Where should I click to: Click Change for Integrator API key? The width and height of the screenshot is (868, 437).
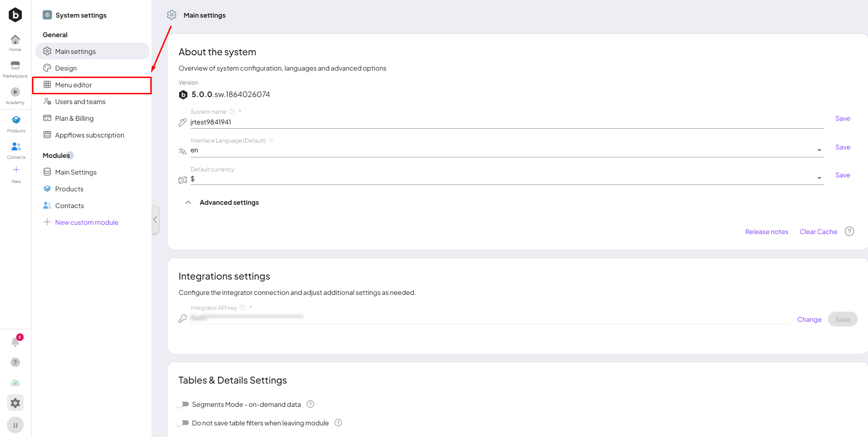click(x=809, y=320)
